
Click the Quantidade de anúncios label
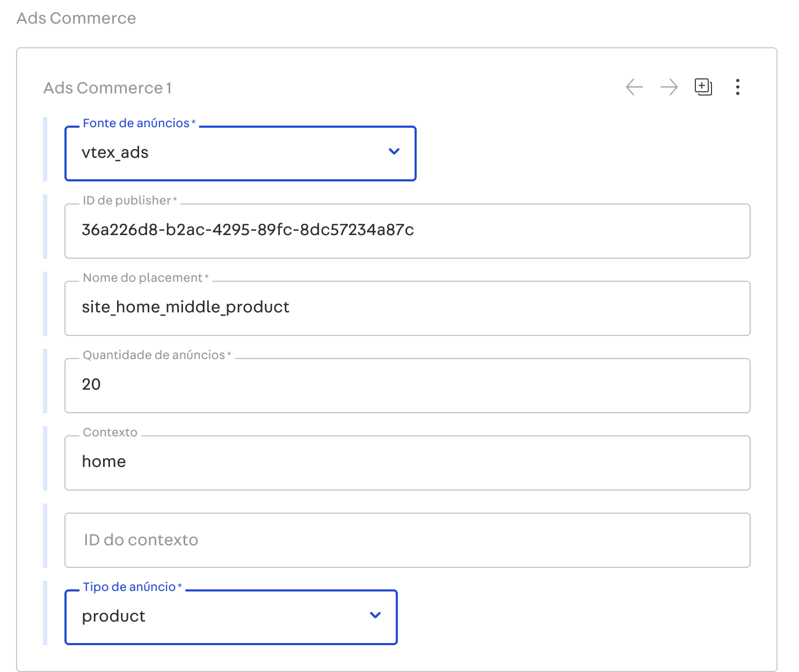154,355
